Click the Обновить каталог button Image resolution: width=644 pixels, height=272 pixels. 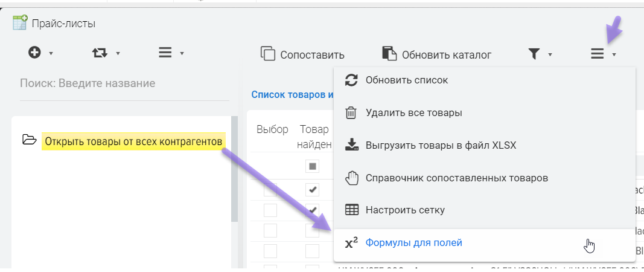coord(436,54)
